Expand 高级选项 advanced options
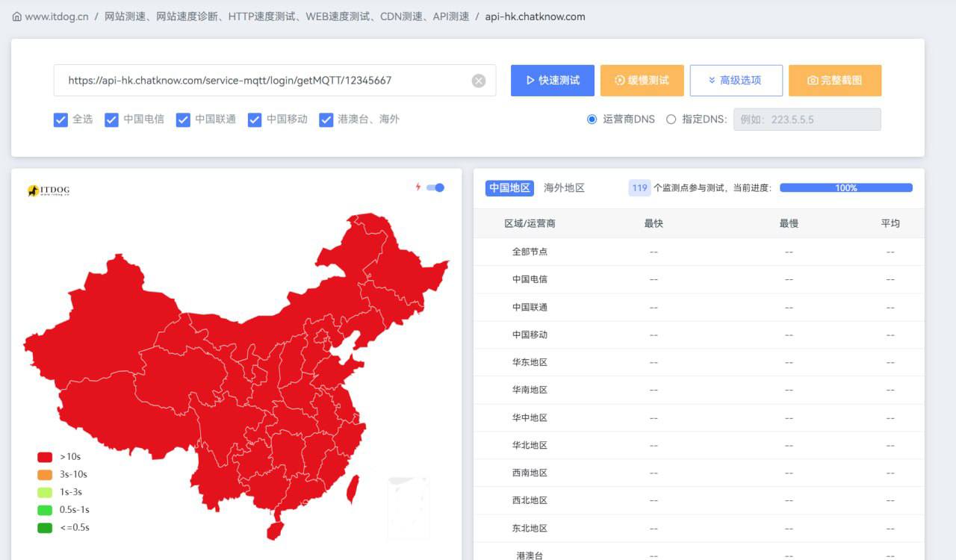 point(736,81)
